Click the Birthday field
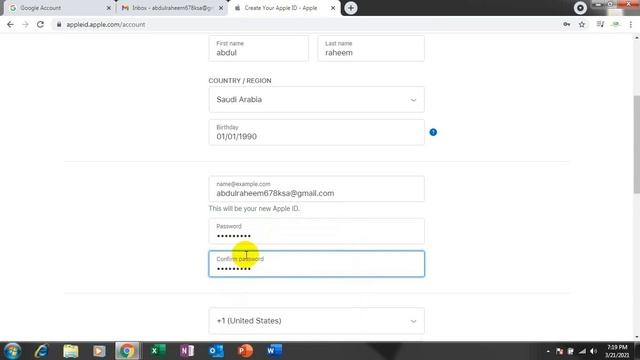 point(316,132)
